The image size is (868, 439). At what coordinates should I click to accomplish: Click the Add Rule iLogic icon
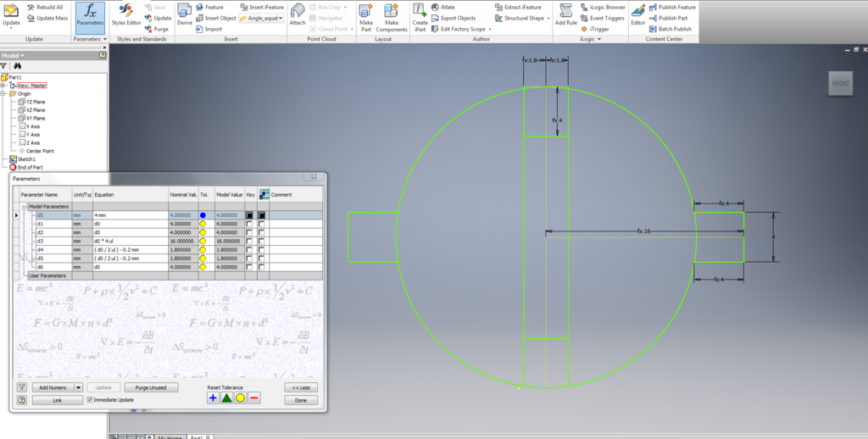coord(565,15)
